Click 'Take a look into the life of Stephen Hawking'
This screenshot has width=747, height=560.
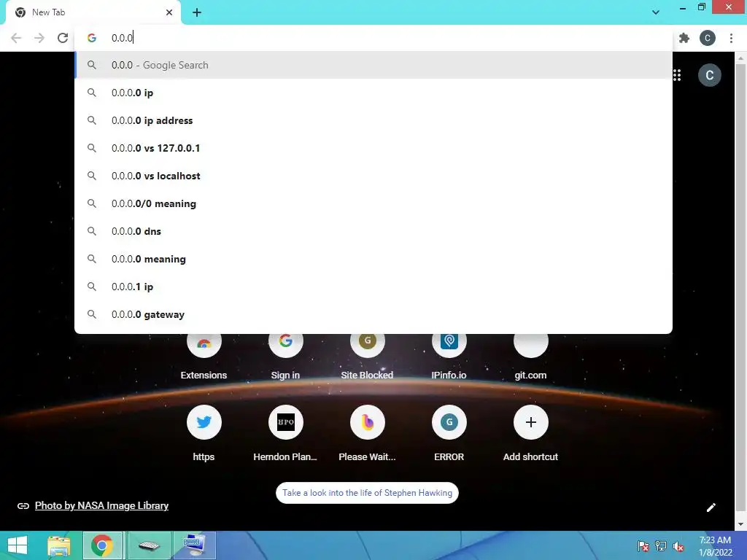368,493
